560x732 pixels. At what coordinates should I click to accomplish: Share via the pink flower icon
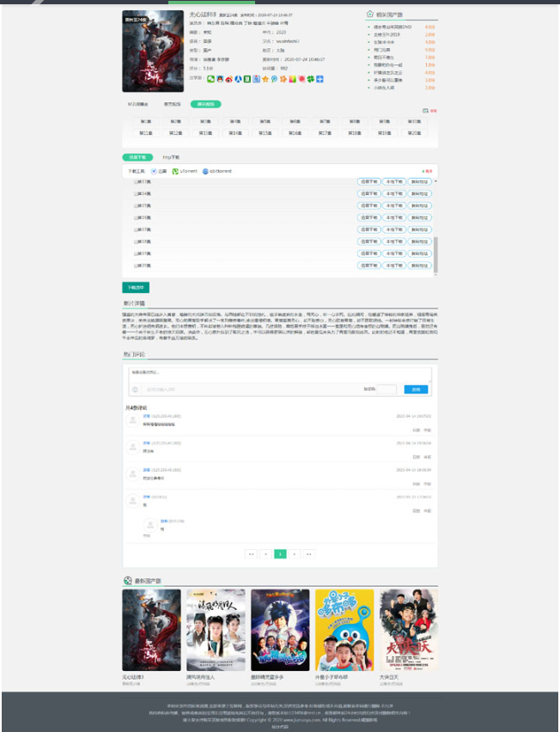tap(301, 79)
